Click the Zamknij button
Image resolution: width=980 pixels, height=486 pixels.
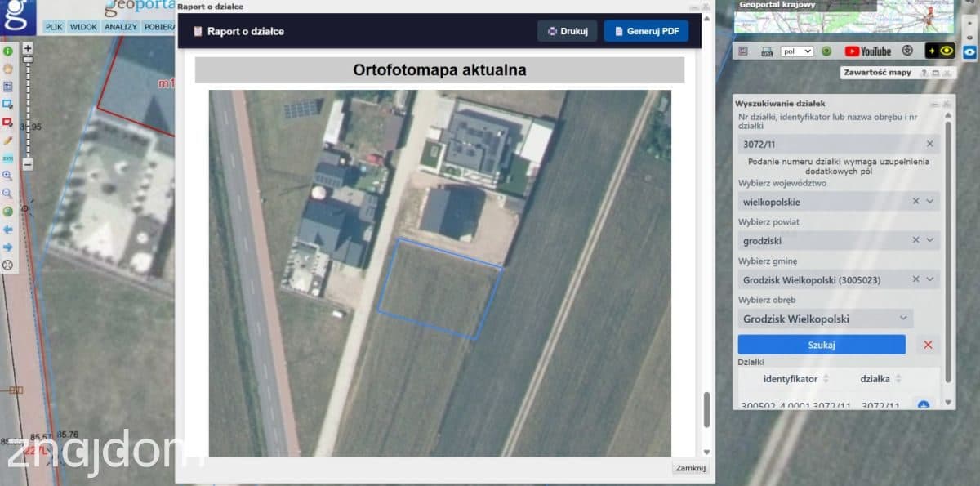click(690, 468)
